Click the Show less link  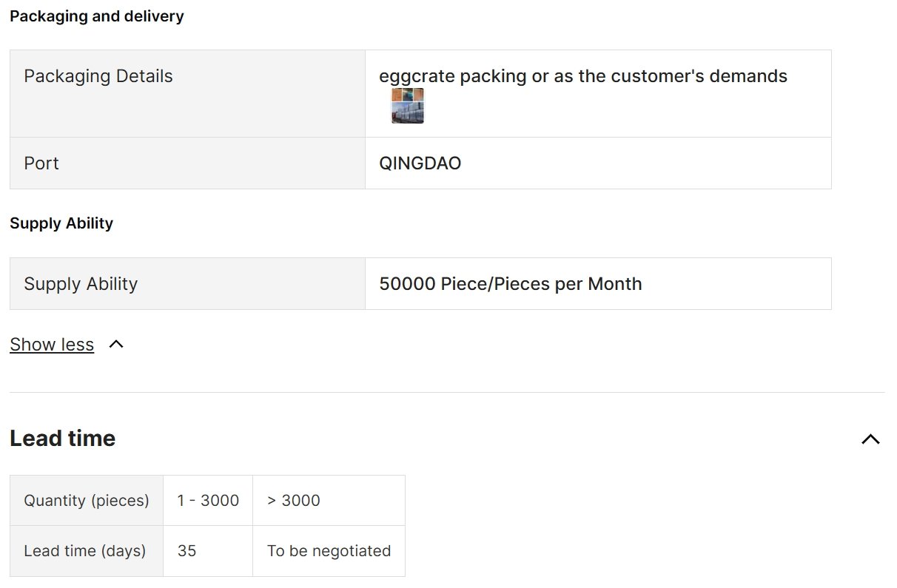52,345
